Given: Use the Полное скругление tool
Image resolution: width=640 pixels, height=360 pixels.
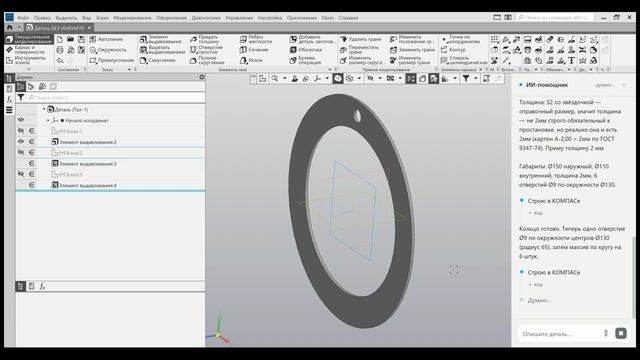Looking at the screenshot, I should tap(207, 60).
